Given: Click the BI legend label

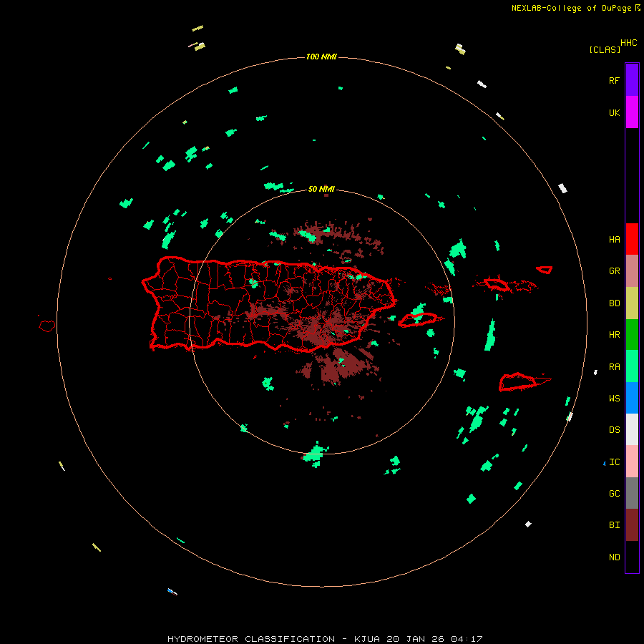Looking at the screenshot, I should pos(614,525).
